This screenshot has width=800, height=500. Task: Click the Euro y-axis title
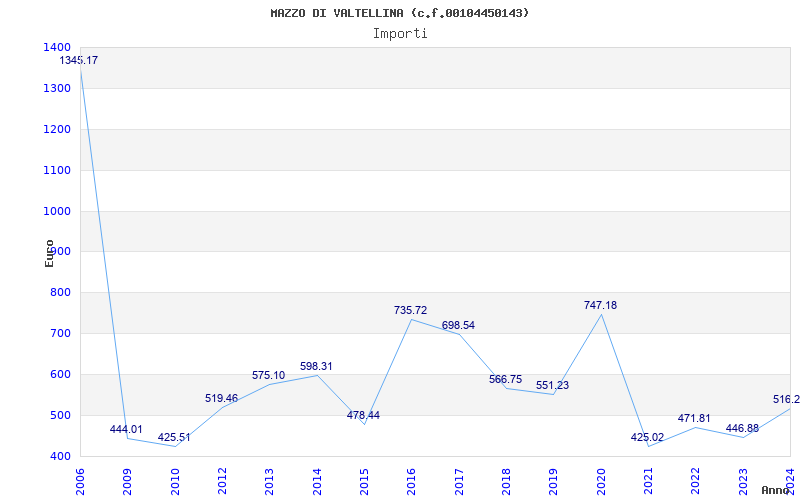click(x=49, y=253)
